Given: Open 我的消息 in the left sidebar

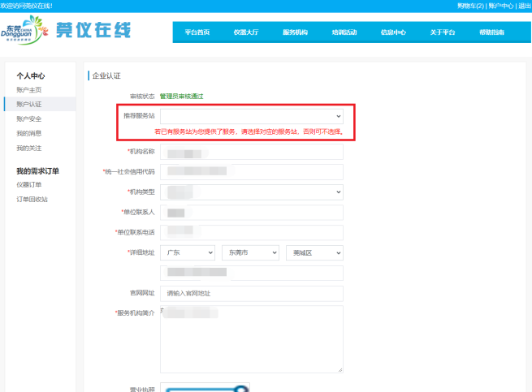Looking at the screenshot, I should [x=28, y=133].
